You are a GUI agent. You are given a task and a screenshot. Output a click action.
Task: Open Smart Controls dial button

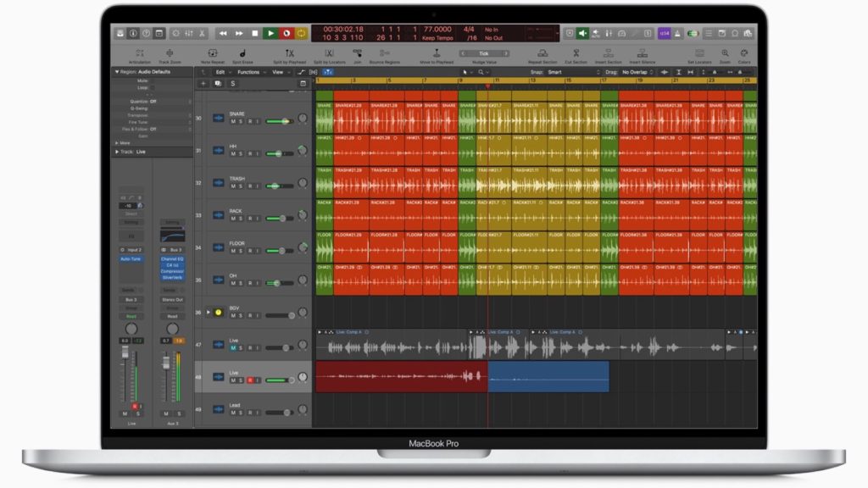click(176, 33)
